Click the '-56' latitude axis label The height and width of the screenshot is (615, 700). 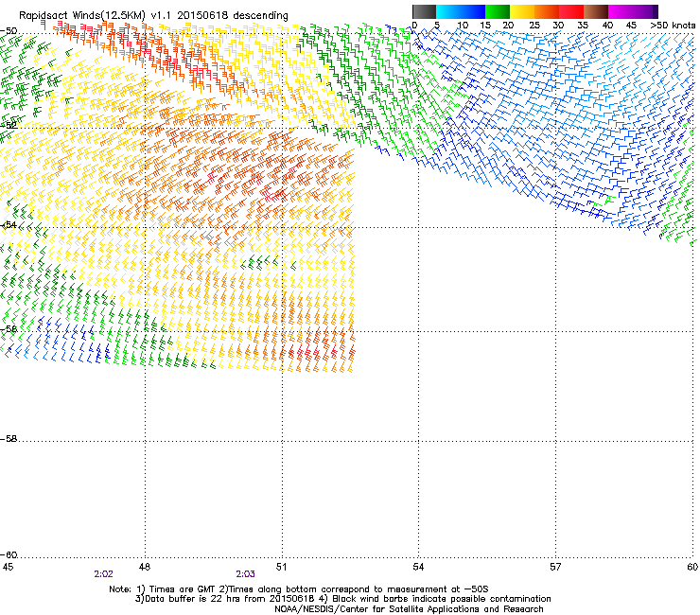(9, 328)
